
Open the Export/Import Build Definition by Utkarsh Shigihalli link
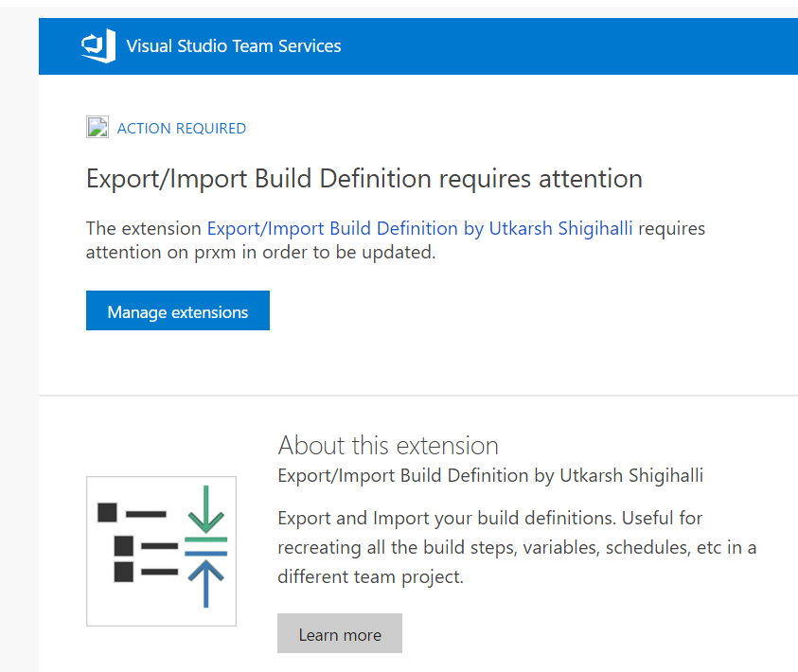tap(419, 228)
